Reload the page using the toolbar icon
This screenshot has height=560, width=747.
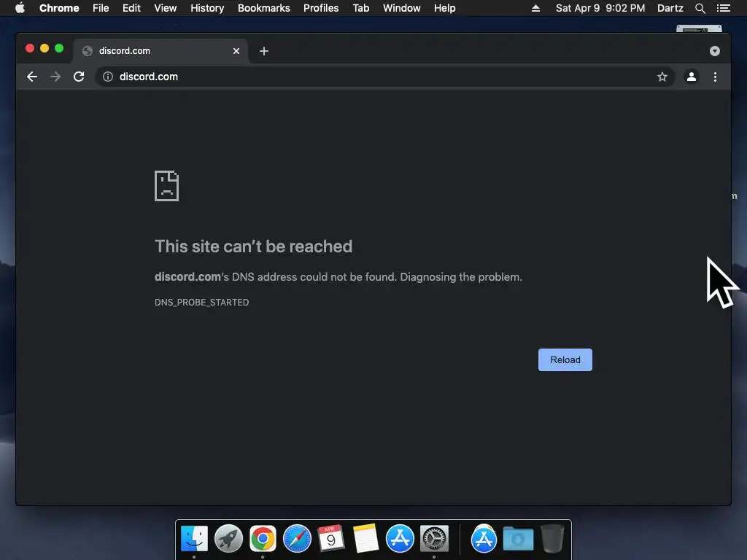pos(79,77)
